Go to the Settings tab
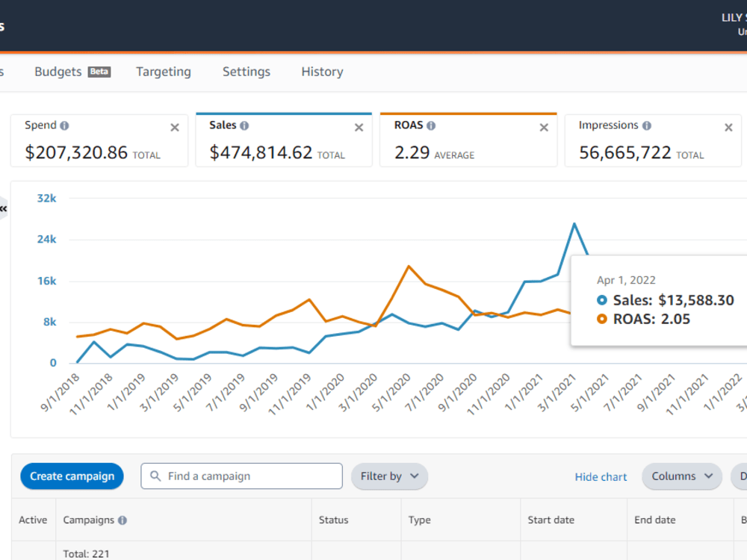 point(247,72)
